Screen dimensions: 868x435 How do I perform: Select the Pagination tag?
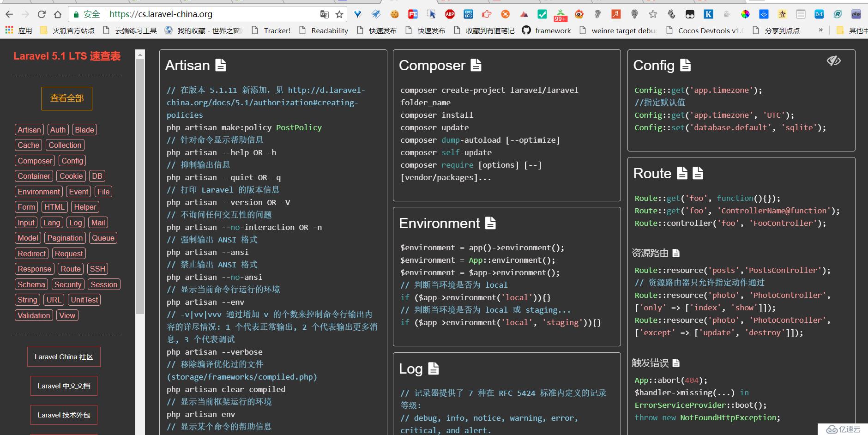coord(65,238)
